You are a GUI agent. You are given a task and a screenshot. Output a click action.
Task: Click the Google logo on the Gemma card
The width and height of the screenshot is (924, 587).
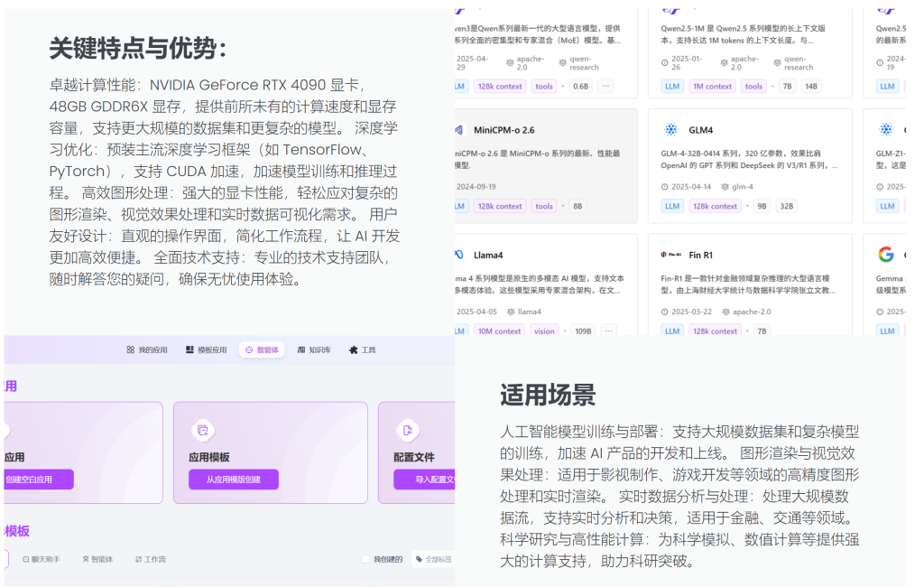pyautogui.click(x=886, y=256)
